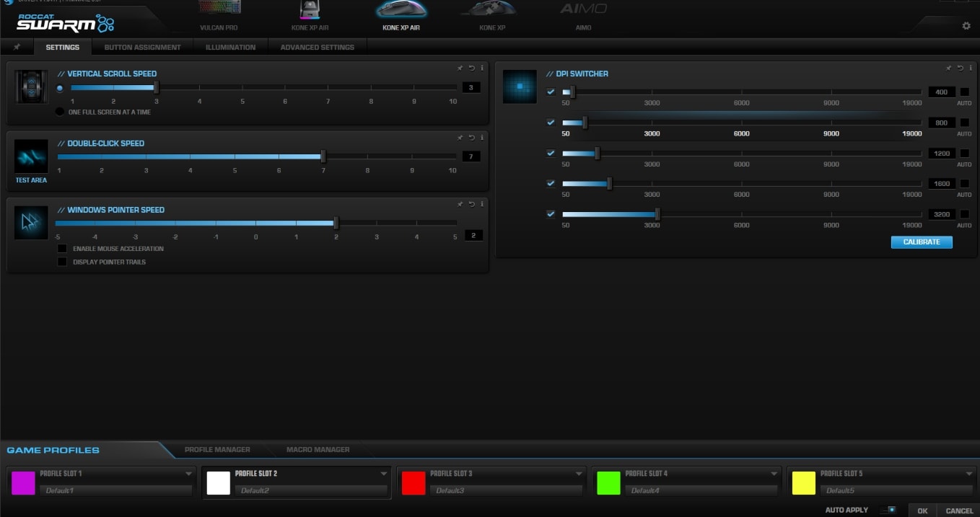Viewport: 980px width, 517px height.
Task: Reset Vertical Scroll Speed to default
Action: point(471,68)
